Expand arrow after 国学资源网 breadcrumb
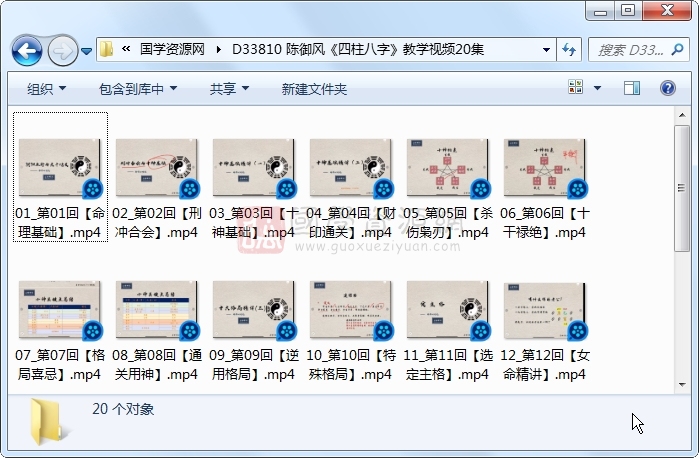 pos(218,49)
